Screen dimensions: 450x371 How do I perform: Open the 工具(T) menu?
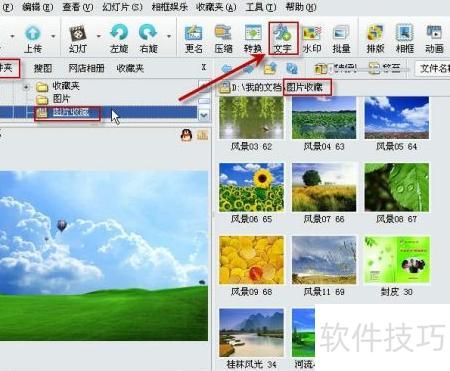[x=261, y=7]
